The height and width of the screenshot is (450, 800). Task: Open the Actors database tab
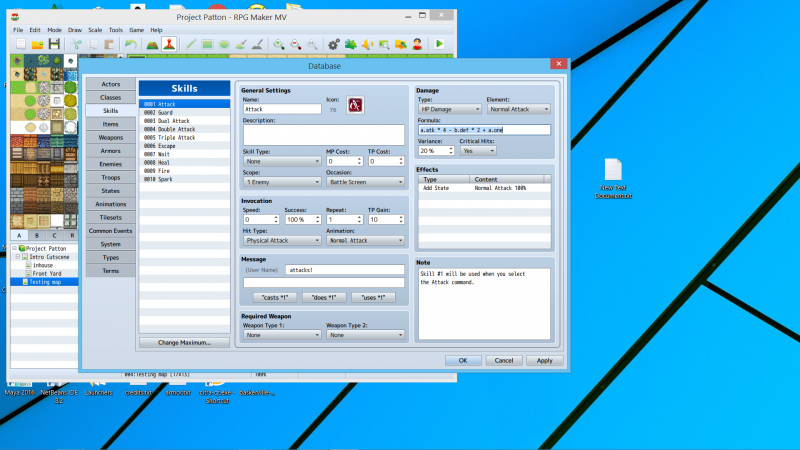click(111, 84)
